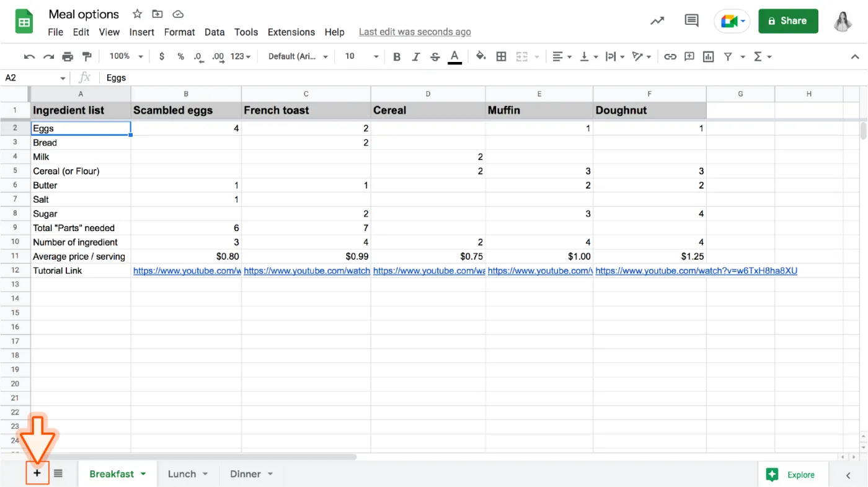Open the Extensions menu
This screenshot has width=868, height=487.
point(291,32)
